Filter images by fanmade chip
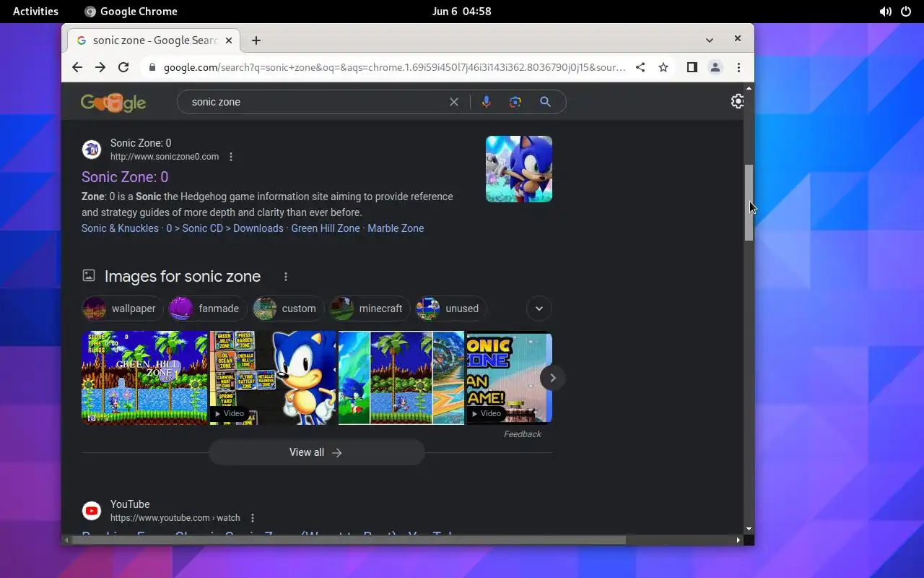This screenshot has width=924, height=578. click(208, 309)
